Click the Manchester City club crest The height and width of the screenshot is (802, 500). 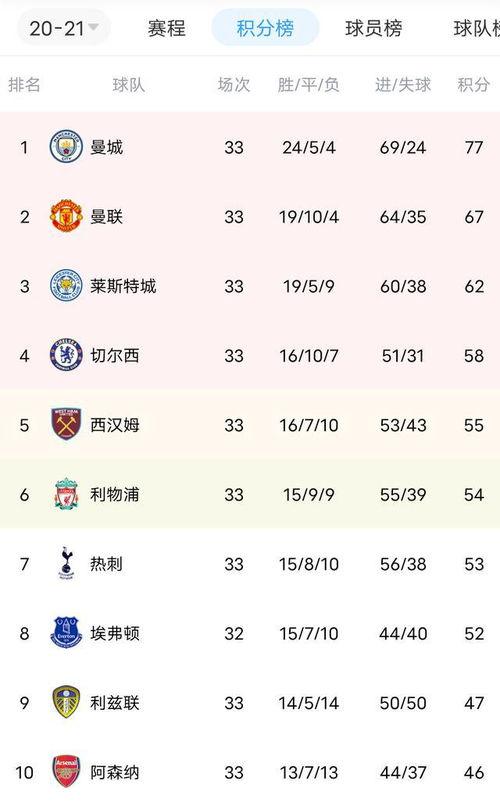[66, 147]
